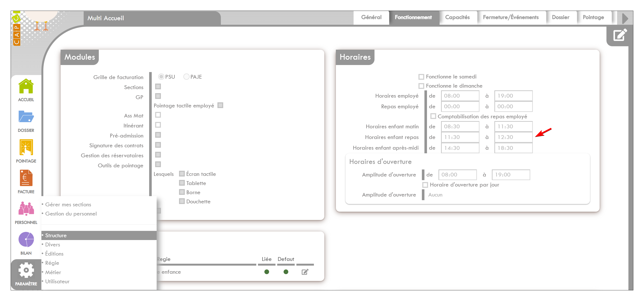Enable the Borne checkbox
The width and height of the screenshot is (644, 301).
[182, 192]
